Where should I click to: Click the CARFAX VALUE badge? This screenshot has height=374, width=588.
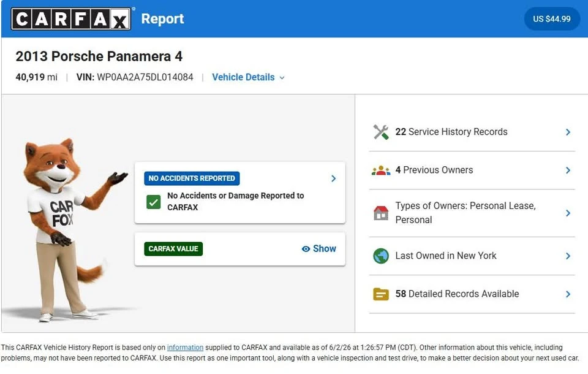coord(173,249)
